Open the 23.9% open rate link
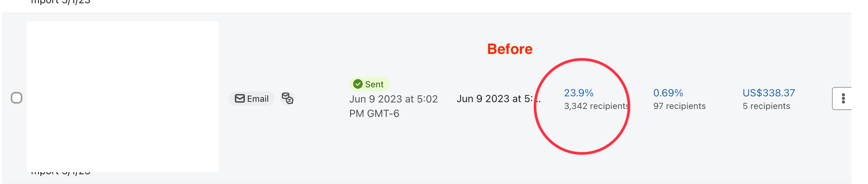The width and height of the screenshot is (868, 184). coord(578,93)
